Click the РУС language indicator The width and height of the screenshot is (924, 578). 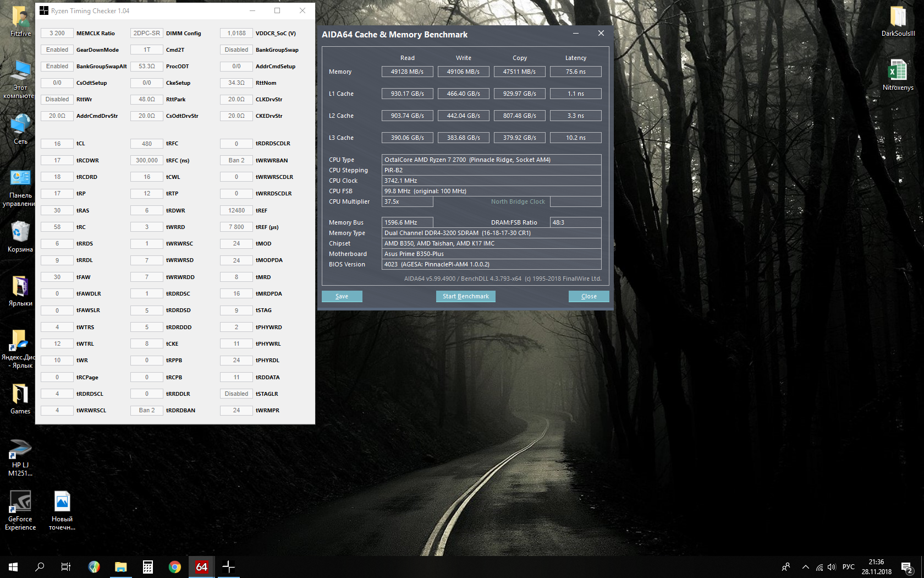849,567
